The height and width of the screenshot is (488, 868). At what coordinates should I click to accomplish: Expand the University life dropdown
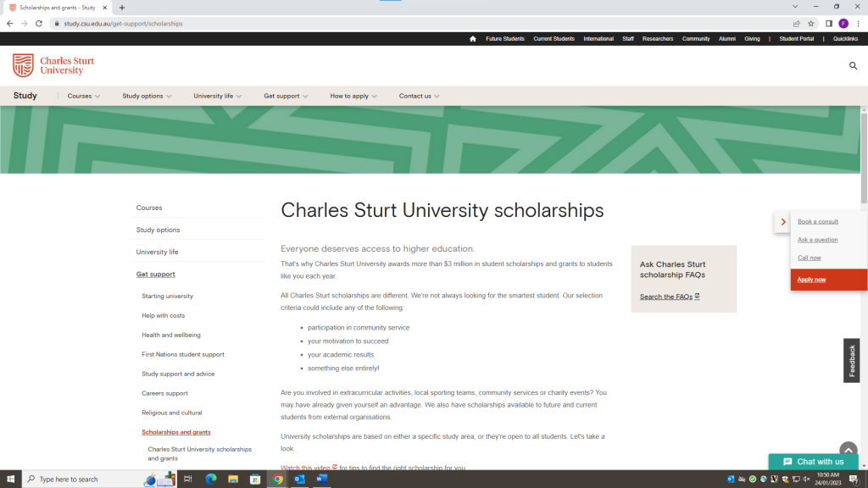(x=218, y=97)
